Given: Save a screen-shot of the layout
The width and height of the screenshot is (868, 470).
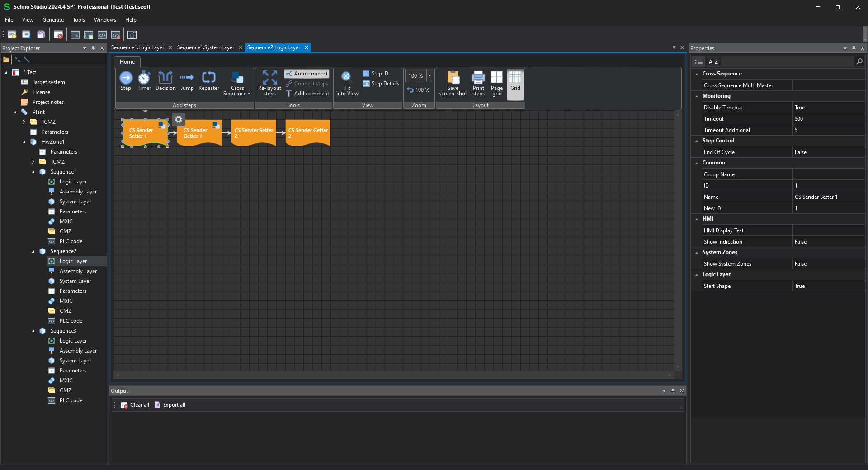Looking at the screenshot, I should tap(453, 84).
